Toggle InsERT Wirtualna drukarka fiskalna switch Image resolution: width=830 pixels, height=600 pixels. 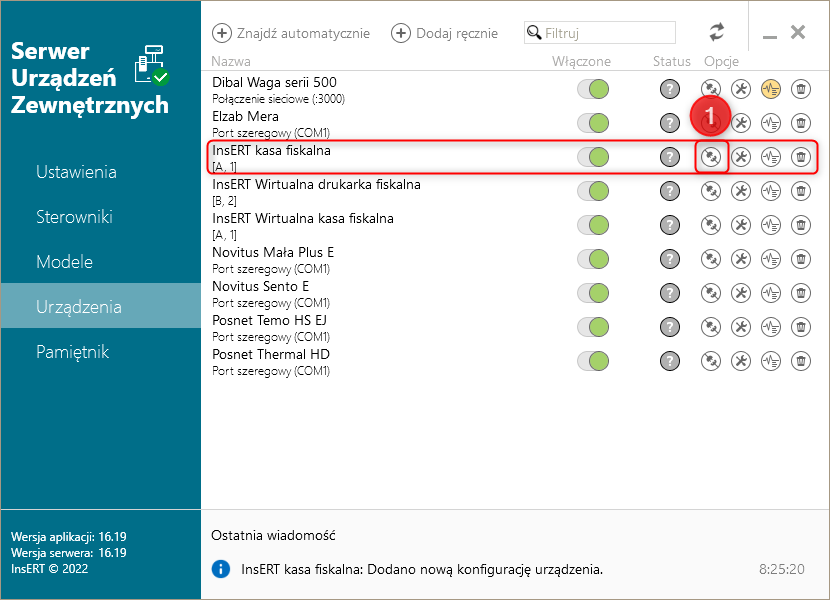tap(593, 191)
